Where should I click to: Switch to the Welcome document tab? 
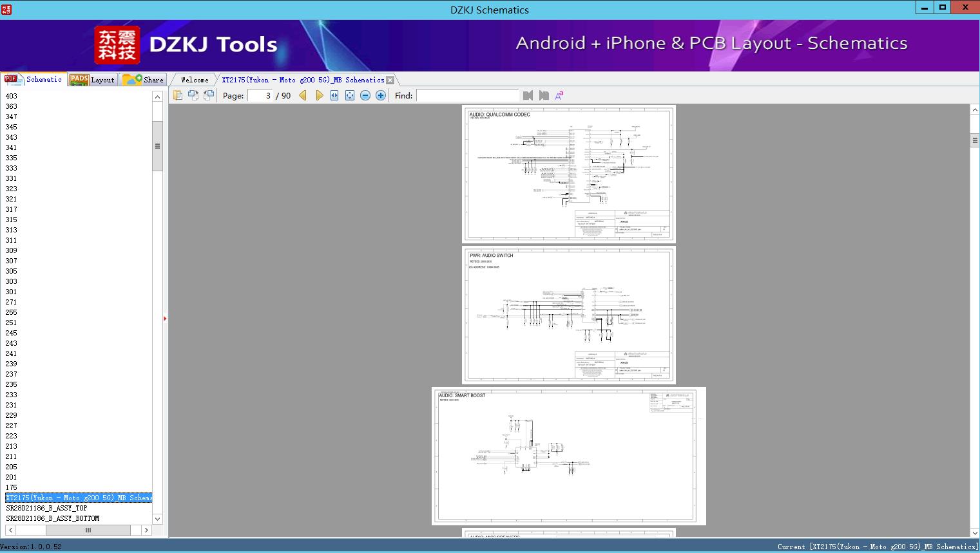pos(195,80)
